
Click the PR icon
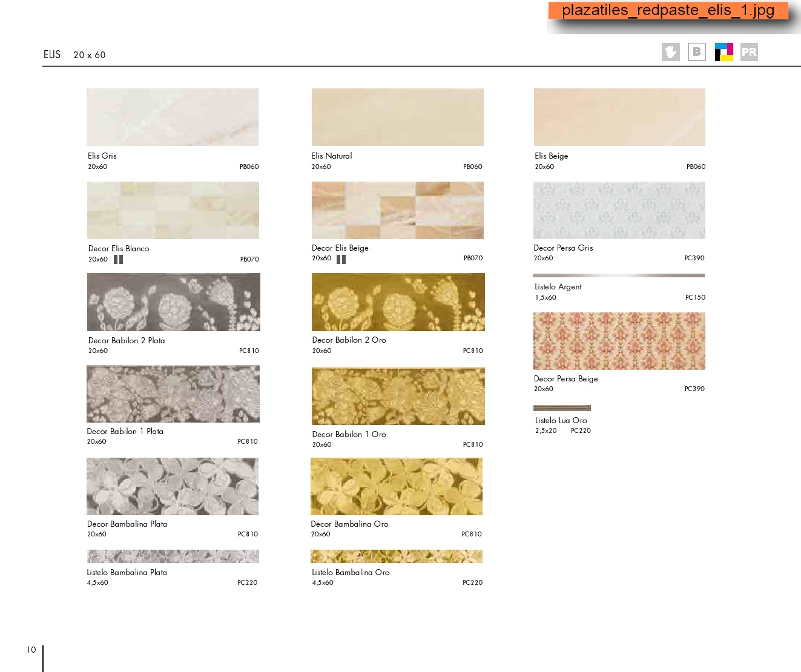(x=749, y=52)
